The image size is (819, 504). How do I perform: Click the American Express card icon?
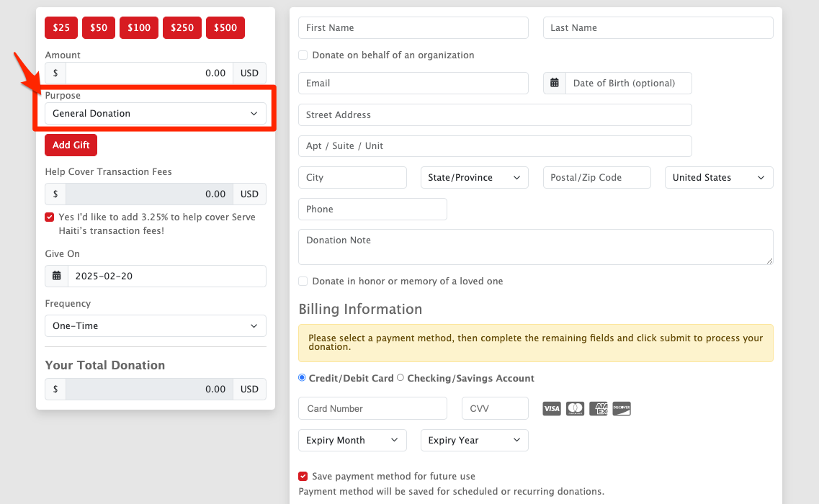pyautogui.click(x=599, y=409)
